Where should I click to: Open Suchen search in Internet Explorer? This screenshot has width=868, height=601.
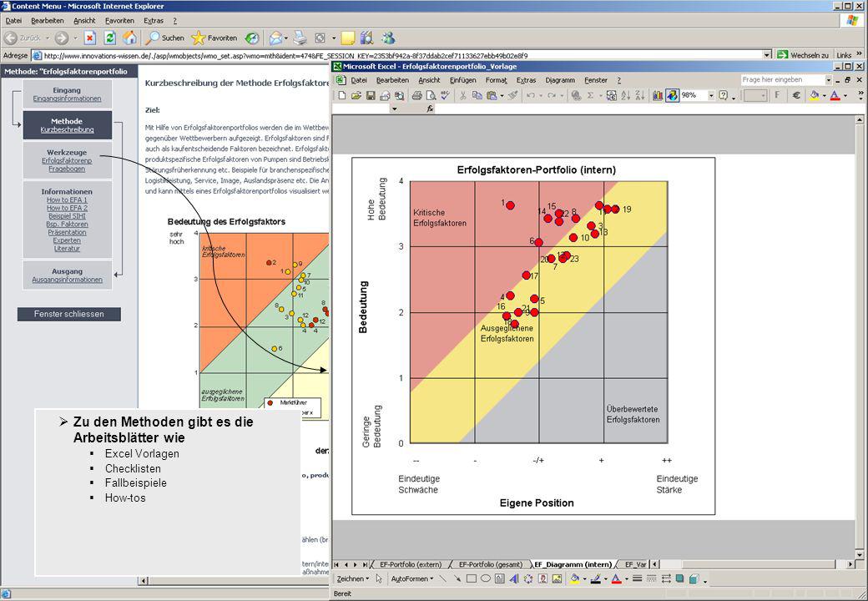pos(164,38)
